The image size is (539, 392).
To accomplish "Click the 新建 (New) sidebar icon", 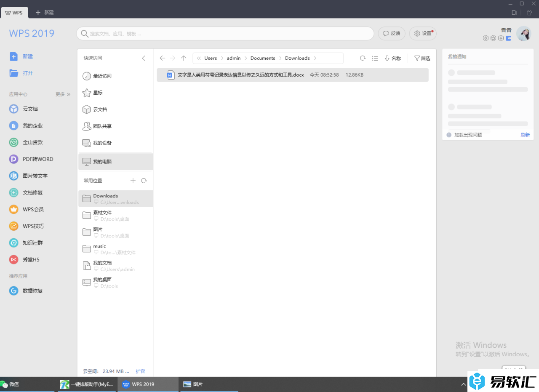I will (x=14, y=56).
